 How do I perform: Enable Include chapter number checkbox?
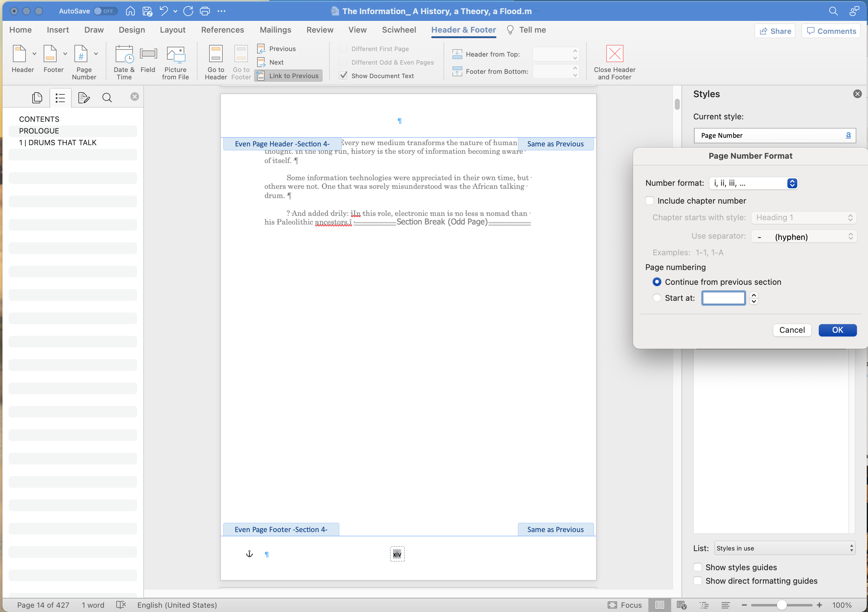650,201
